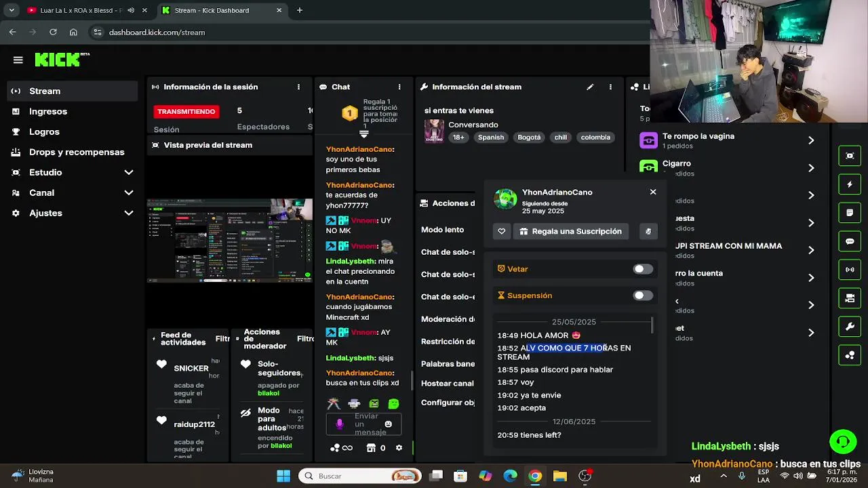Viewport: 868px width, 488px height.
Task: Open the Windows Start button
Action: pyautogui.click(x=283, y=476)
